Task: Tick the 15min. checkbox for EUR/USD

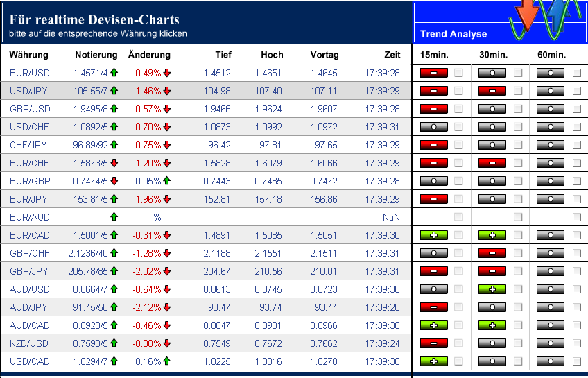Action: (x=458, y=72)
